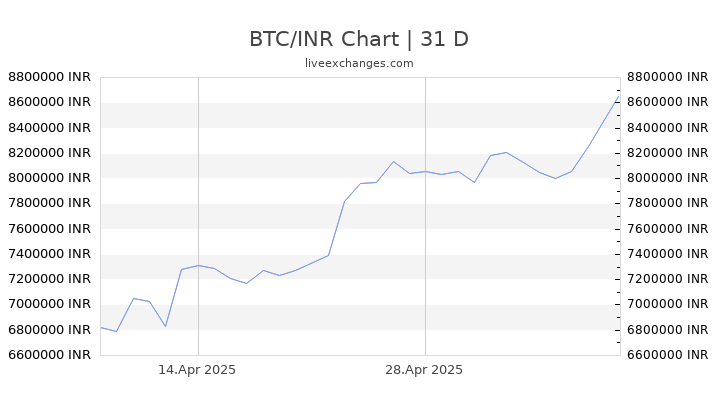The width and height of the screenshot is (720, 405).
Task: Click the left 8600000 INR axis label
Action: pos(50,102)
